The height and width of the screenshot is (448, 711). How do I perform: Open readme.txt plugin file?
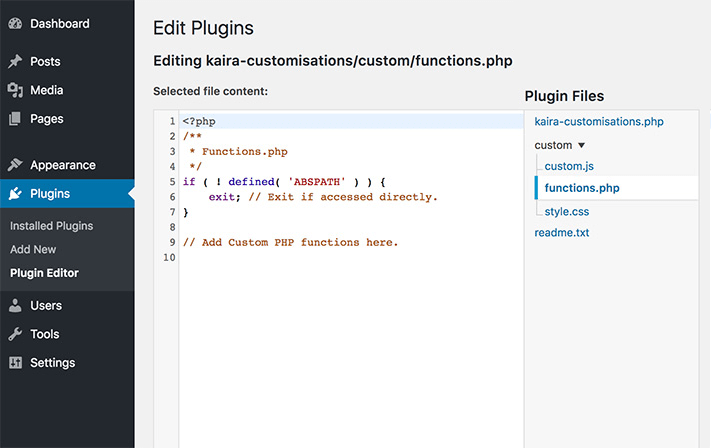561,233
